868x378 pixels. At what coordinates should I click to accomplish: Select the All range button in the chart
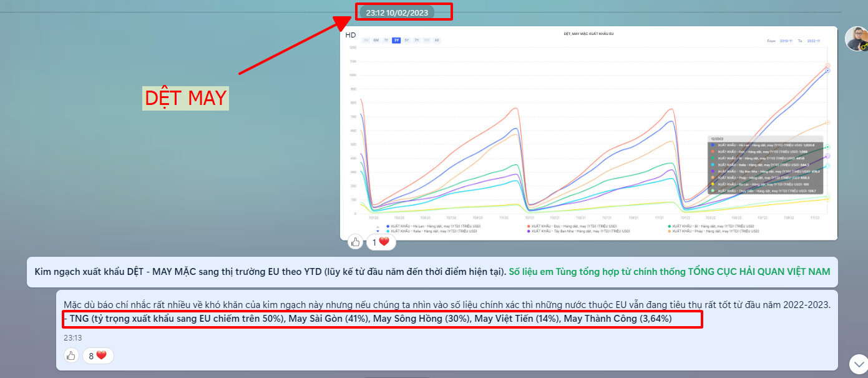(x=437, y=40)
